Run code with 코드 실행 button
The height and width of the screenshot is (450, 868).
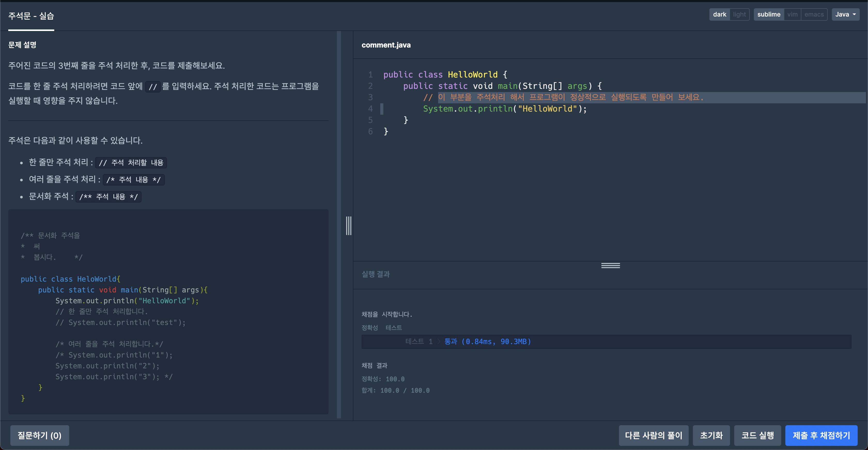757,436
